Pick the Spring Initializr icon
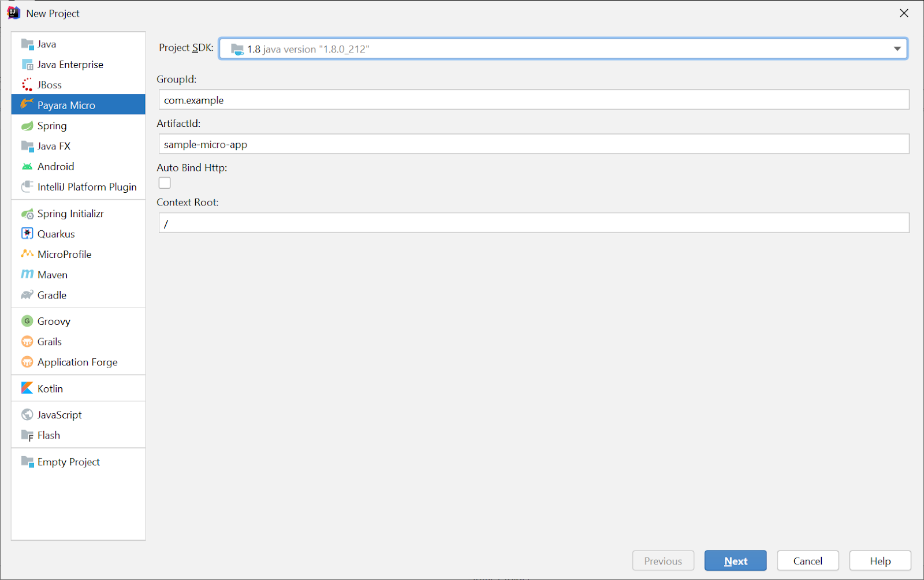This screenshot has height=580, width=924. pos(27,214)
